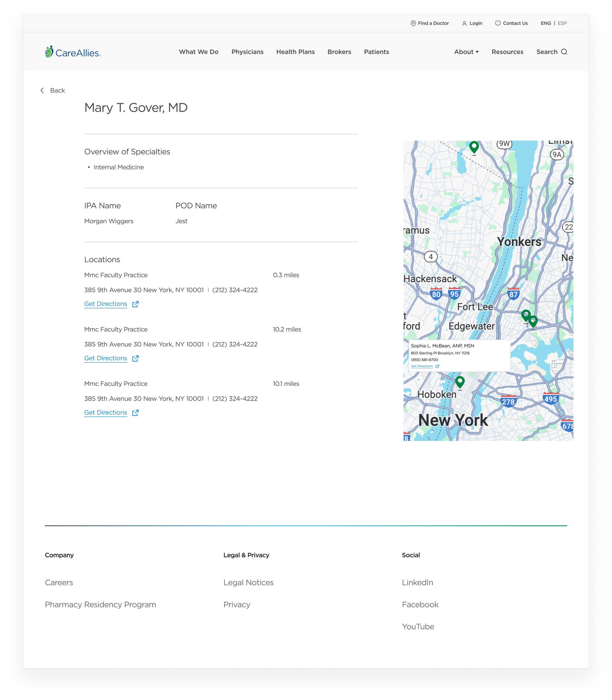
Task: Click external link icon for 0.3 miles location
Action: point(135,304)
